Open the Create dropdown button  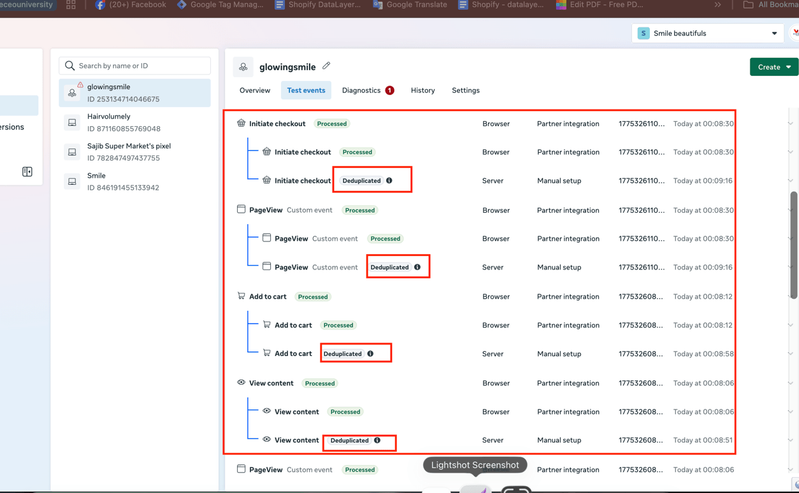774,67
